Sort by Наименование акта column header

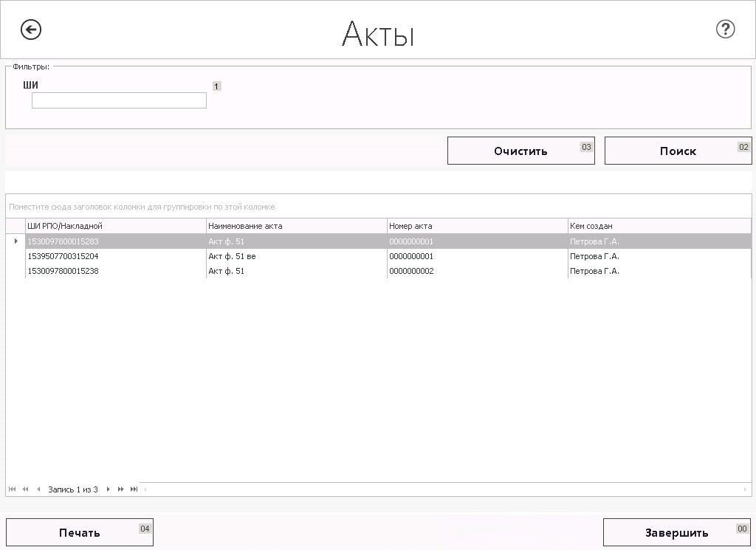point(296,226)
